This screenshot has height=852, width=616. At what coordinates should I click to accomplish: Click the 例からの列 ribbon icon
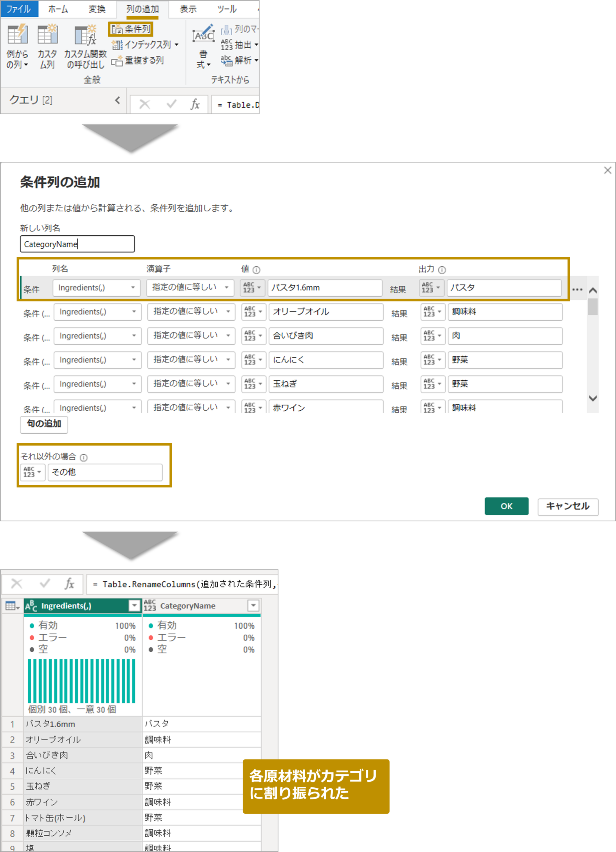coord(17,35)
